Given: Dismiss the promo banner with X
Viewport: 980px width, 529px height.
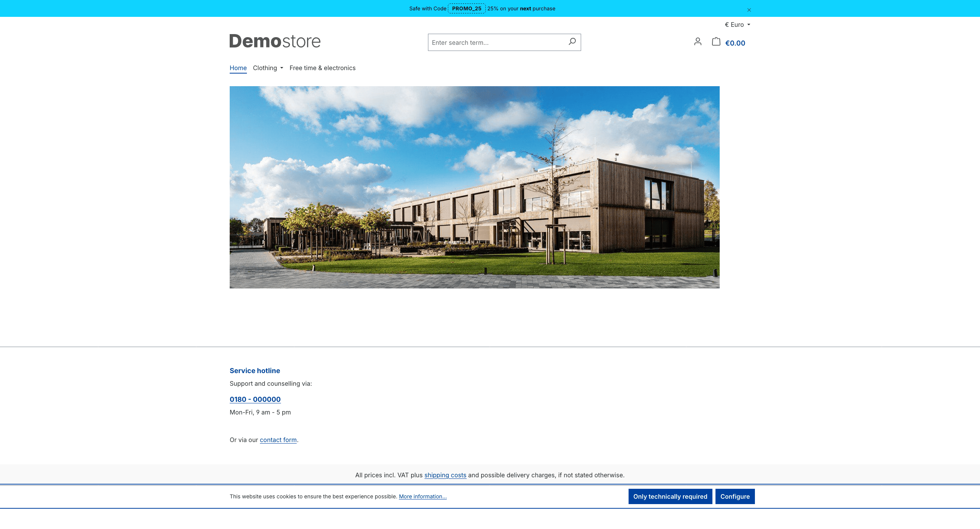Looking at the screenshot, I should tap(749, 10).
